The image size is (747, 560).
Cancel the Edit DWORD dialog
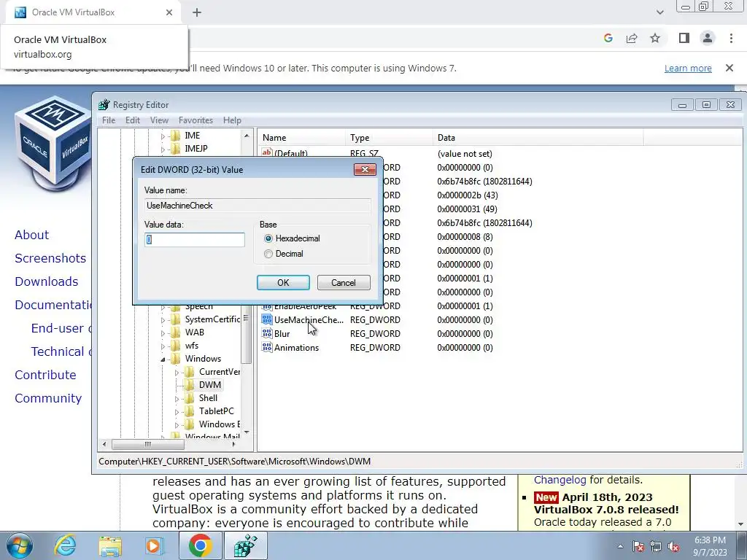344,282
